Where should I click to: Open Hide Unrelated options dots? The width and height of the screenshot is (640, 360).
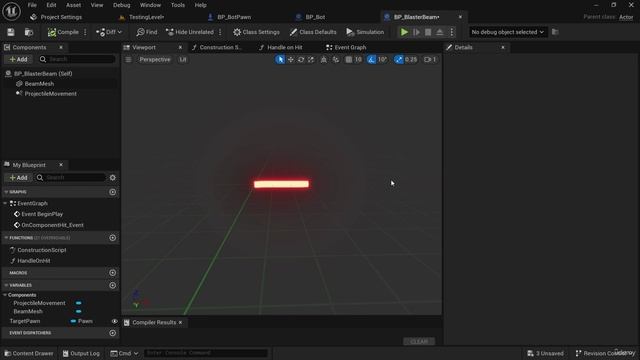click(x=220, y=32)
